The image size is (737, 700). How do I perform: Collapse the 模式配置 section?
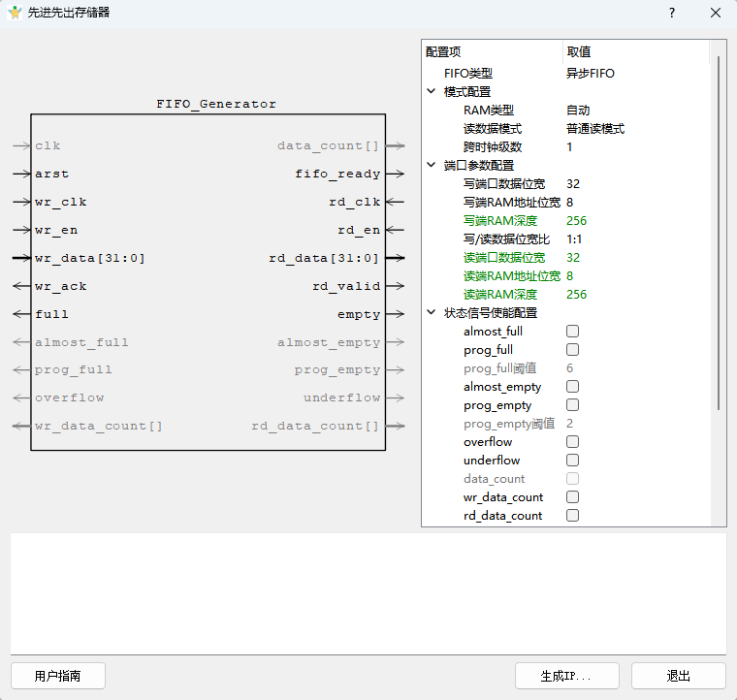431,91
